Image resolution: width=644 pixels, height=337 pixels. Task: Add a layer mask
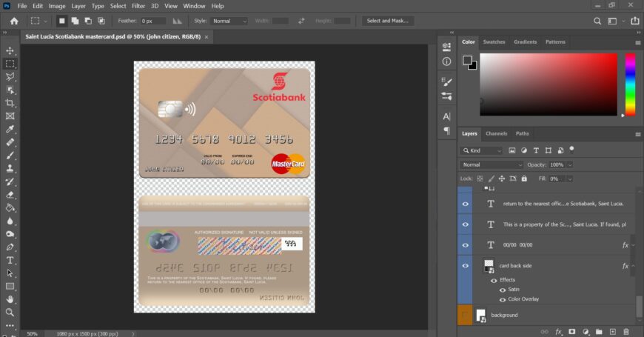pos(571,331)
